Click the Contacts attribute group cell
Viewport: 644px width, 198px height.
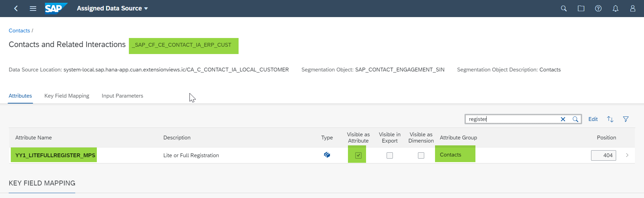click(x=450, y=155)
